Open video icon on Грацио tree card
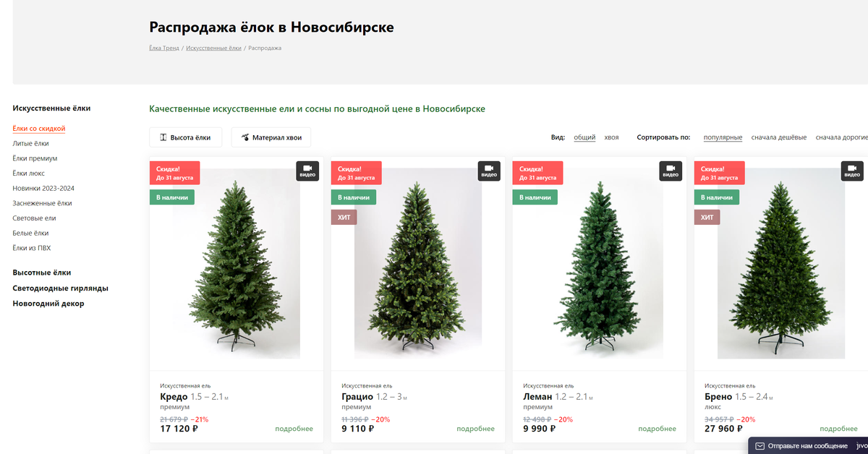The image size is (868, 454). point(490,171)
